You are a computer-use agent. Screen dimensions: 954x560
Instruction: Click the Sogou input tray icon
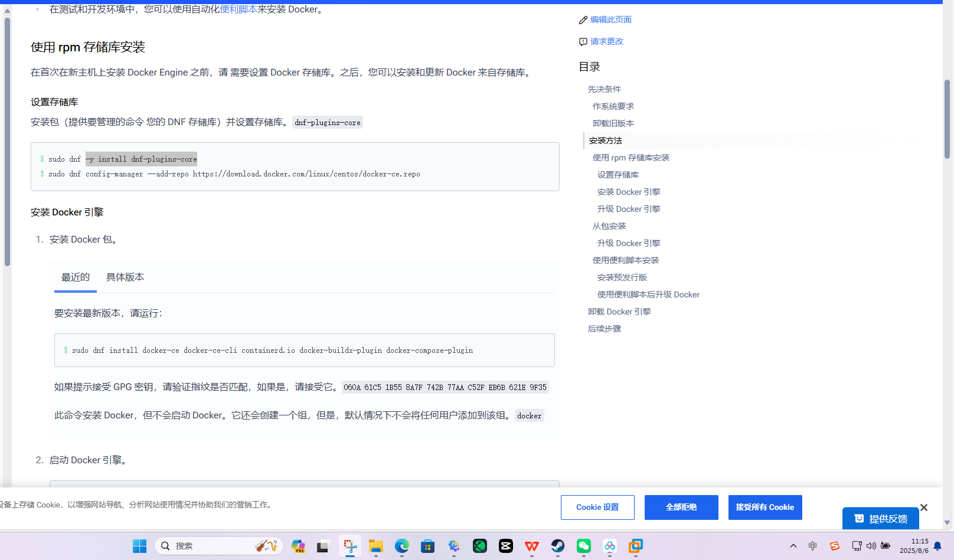(x=835, y=546)
